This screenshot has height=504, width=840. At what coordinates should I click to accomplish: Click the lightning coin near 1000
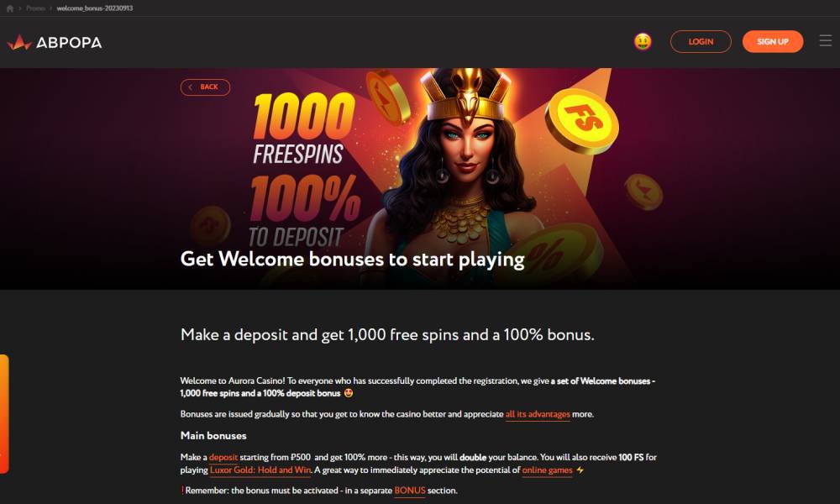tap(389, 97)
